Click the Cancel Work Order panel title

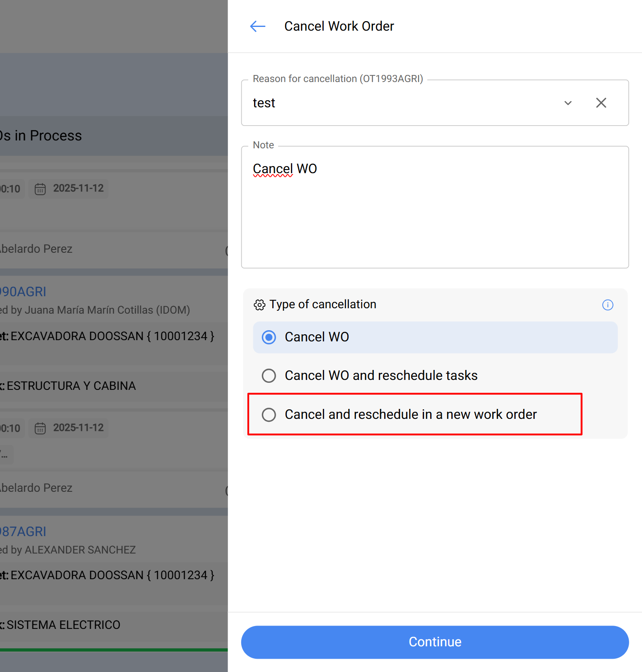point(339,27)
